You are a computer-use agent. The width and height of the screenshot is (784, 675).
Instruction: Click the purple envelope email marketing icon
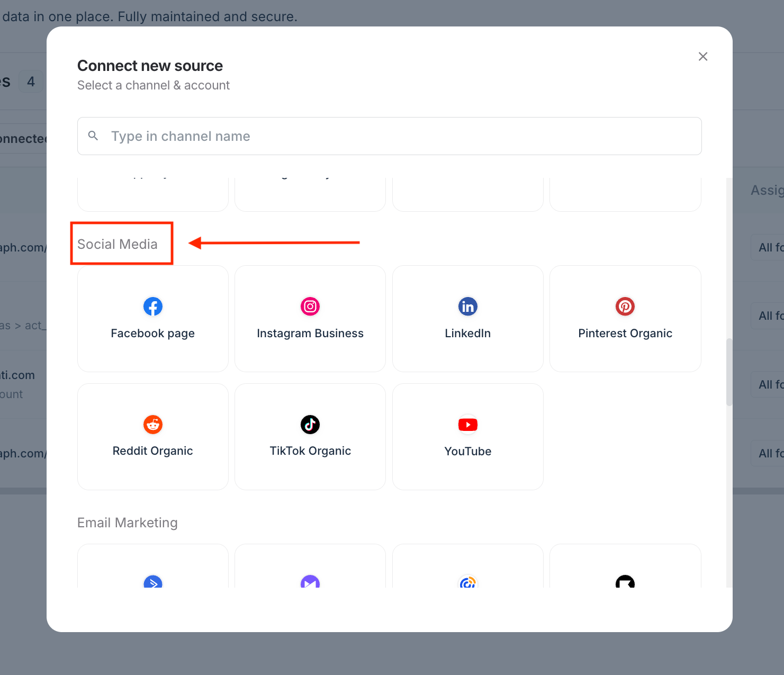(310, 582)
